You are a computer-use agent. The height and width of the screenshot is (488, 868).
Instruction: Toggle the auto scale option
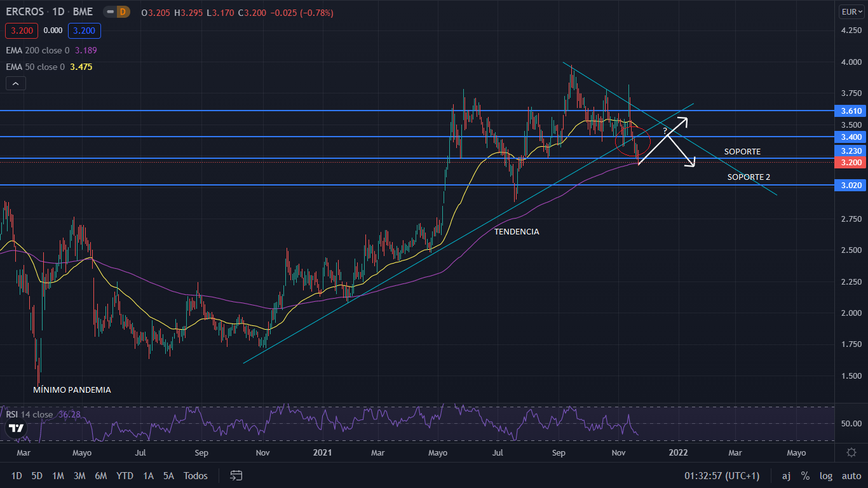851,475
